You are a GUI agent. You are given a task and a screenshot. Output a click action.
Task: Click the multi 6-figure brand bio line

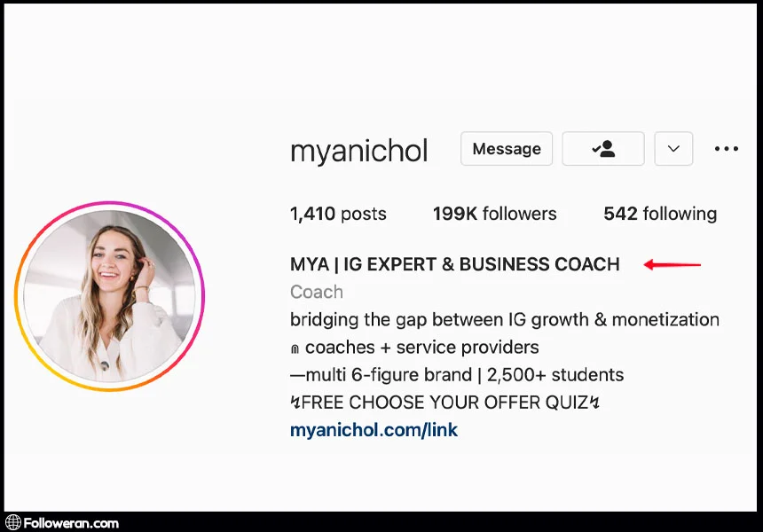457,375
